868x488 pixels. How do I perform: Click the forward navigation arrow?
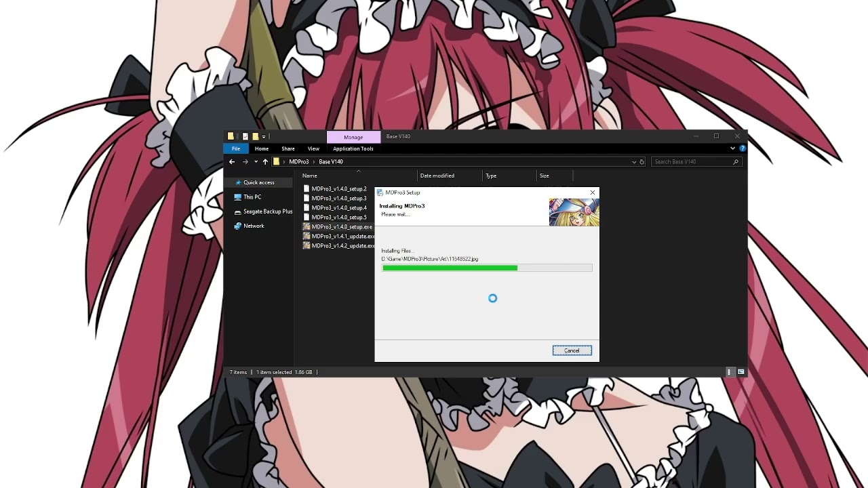tap(245, 162)
